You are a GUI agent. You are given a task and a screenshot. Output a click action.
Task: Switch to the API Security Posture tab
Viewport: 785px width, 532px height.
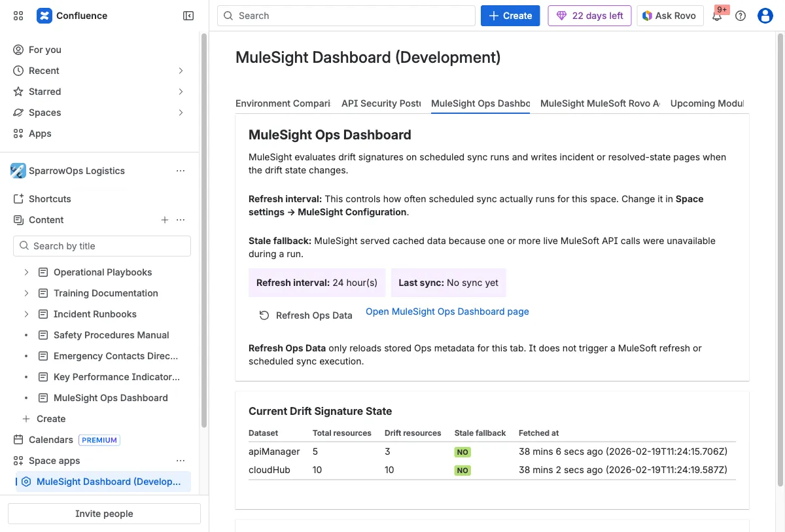point(381,103)
